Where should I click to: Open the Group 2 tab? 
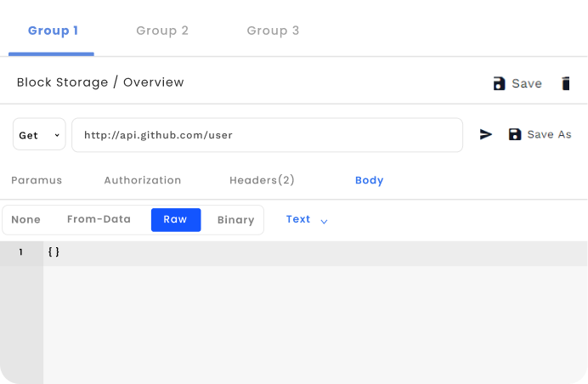[x=162, y=31]
